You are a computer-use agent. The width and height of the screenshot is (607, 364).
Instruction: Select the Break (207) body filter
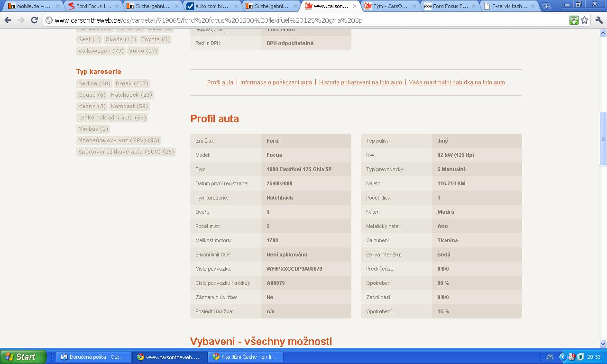(x=132, y=83)
